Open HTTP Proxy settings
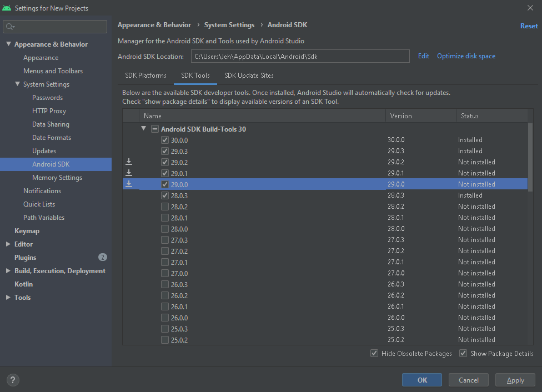The height and width of the screenshot is (392, 542). click(x=49, y=111)
